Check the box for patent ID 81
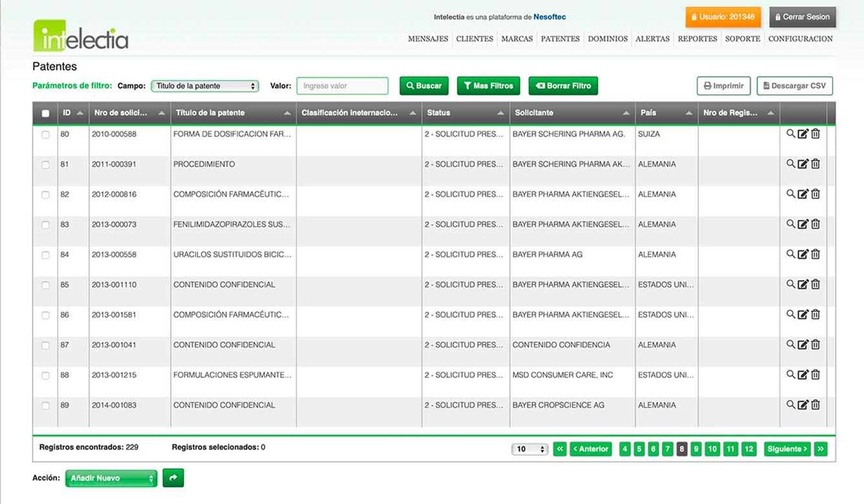 coord(45,165)
